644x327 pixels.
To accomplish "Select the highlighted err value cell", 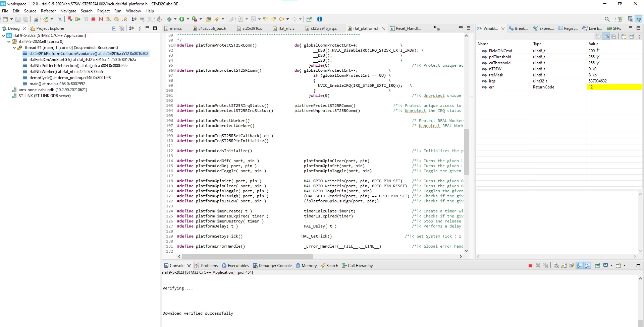I will 614,87.
